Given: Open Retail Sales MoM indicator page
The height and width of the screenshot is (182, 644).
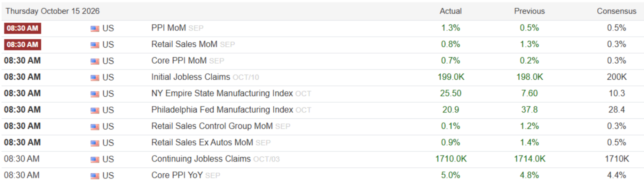Looking at the screenshot, I should click(x=184, y=44).
